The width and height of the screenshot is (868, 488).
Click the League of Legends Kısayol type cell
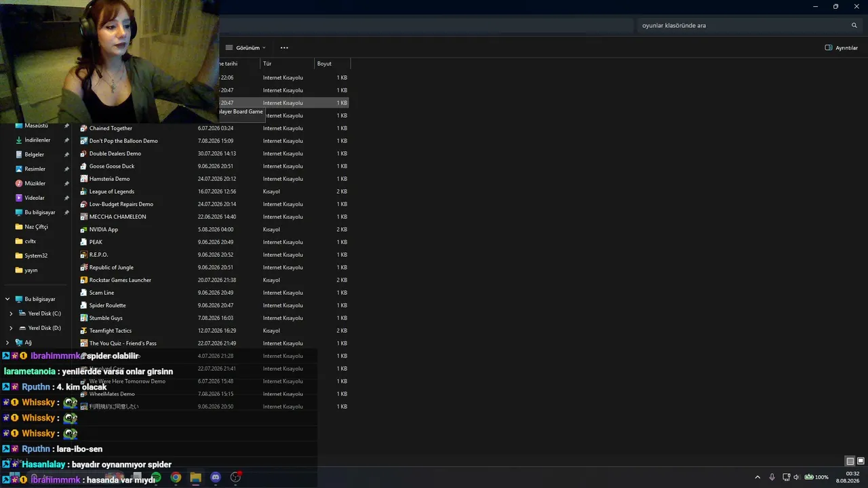click(x=271, y=192)
